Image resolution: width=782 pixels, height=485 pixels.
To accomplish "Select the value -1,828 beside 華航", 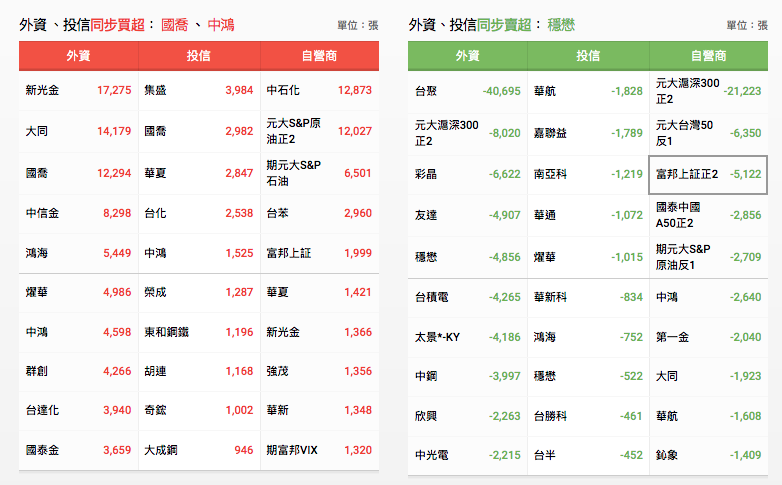I will (x=627, y=91).
